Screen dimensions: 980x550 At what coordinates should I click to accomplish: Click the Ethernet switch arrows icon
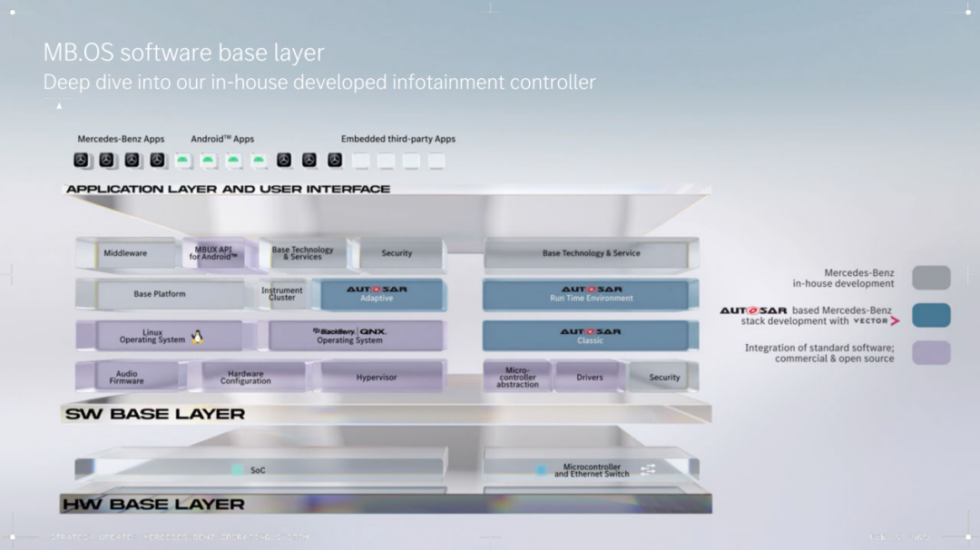(x=648, y=469)
